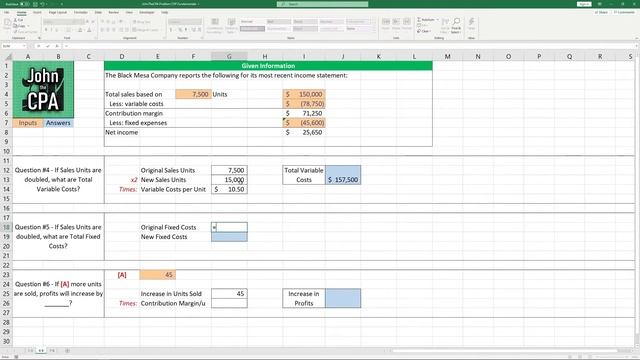
Task: Click the horizontal scrollbar at bottom
Action: click(504, 351)
